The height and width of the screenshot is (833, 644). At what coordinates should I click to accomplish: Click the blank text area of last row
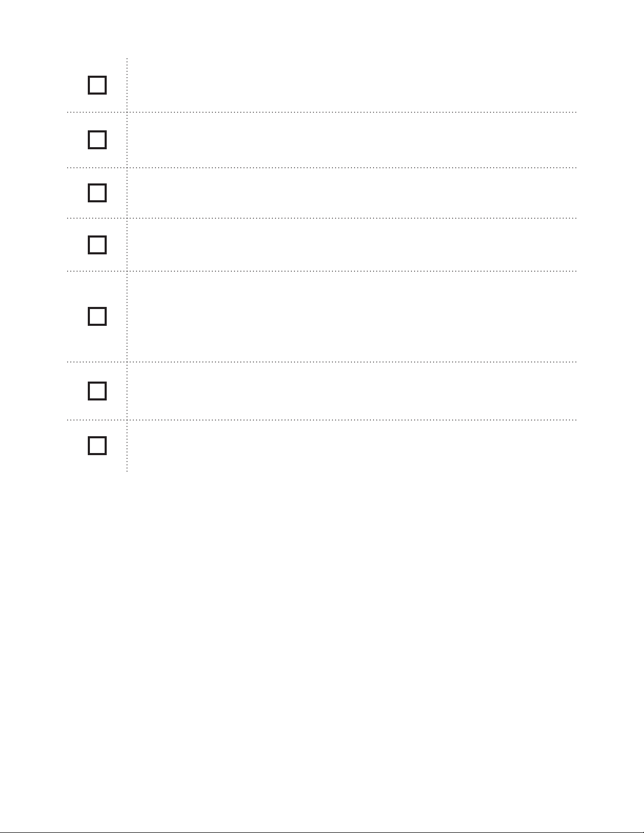(352, 446)
